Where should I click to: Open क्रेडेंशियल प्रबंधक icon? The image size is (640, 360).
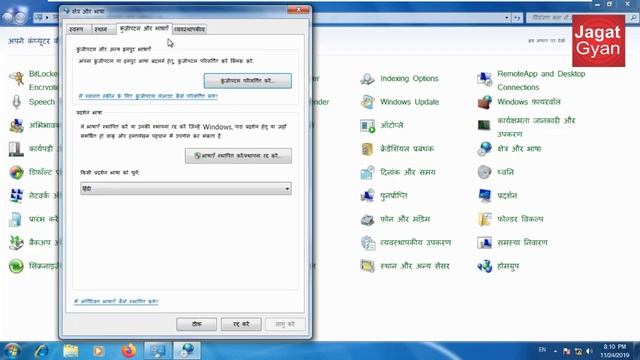tap(367, 149)
